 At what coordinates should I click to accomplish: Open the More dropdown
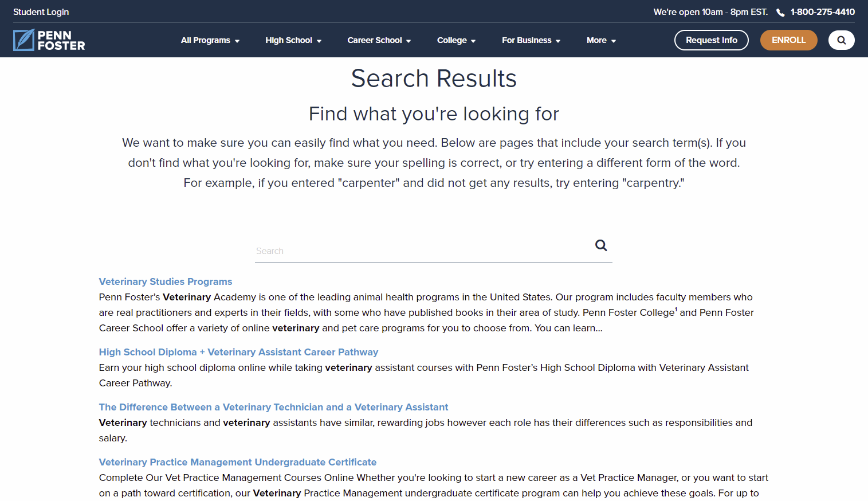coord(600,40)
